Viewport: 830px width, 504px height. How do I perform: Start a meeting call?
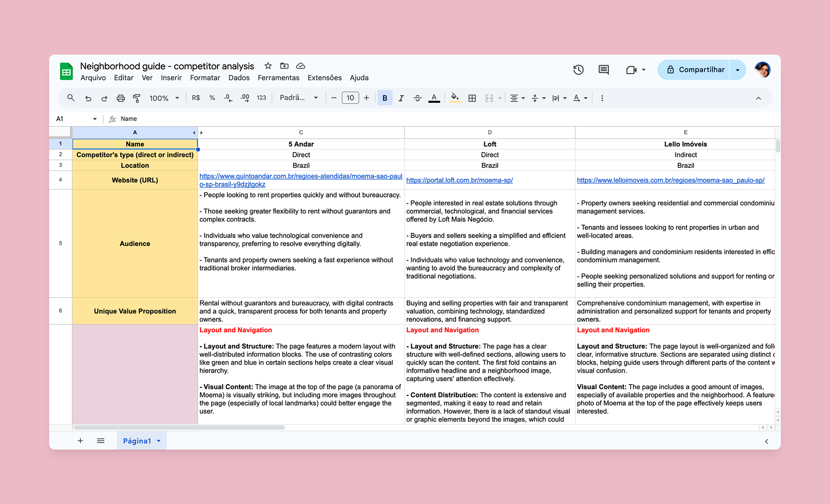[631, 70]
